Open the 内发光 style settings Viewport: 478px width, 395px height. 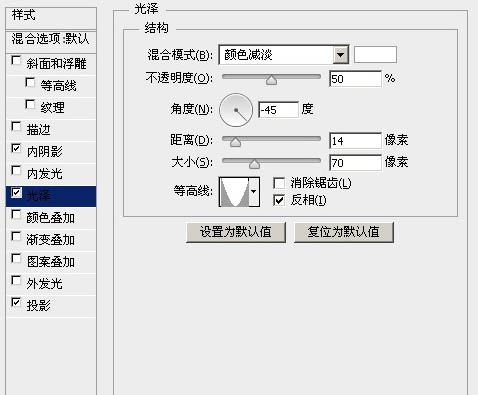pyautogui.click(x=44, y=173)
